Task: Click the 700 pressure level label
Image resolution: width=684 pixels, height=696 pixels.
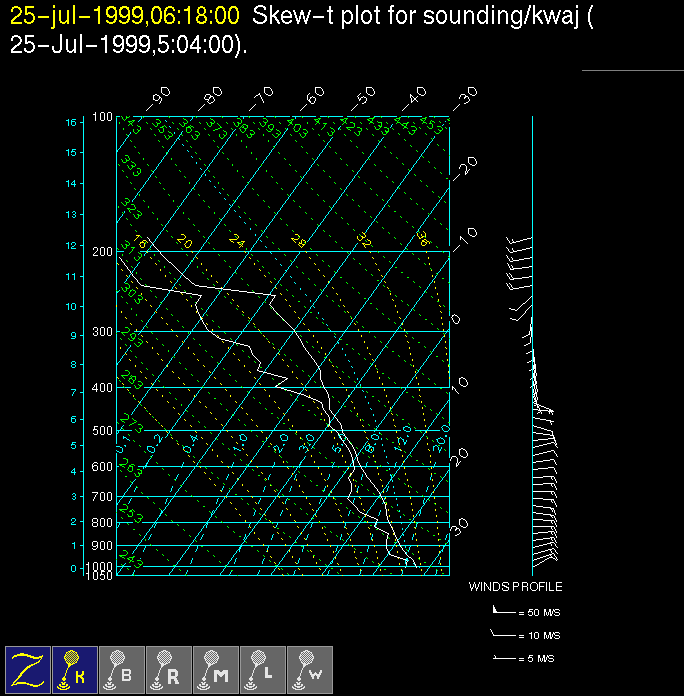Action: pyautogui.click(x=102, y=497)
